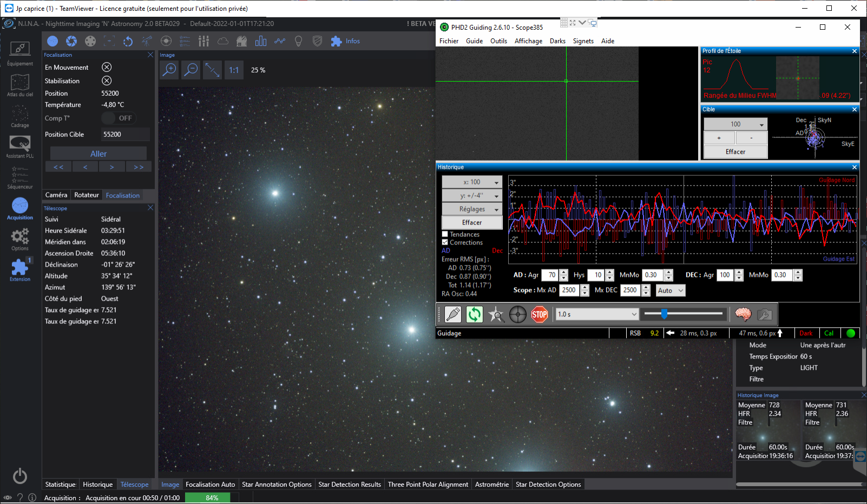Open the Réglages dropdown in Historique
This screenshot has height=504, width=867.
click(472, 209)
